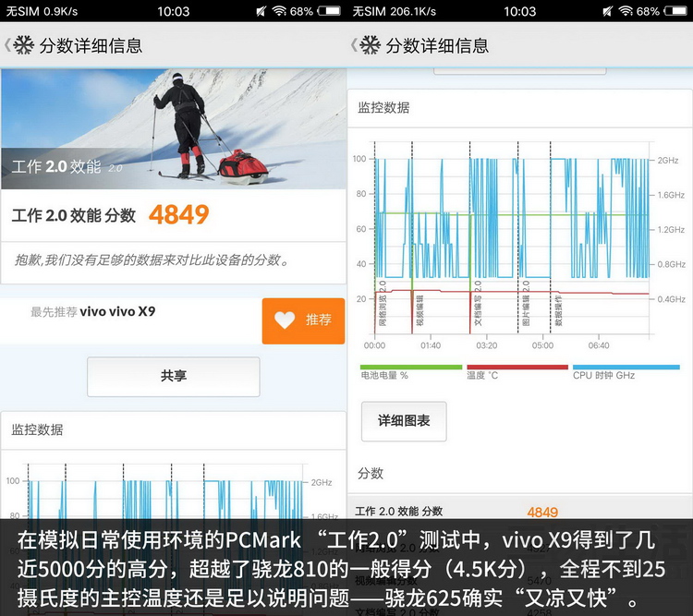Tap the snowflake PCMark logo on right screen
This screenshot has width=693, height=616.
click(370, 45)
